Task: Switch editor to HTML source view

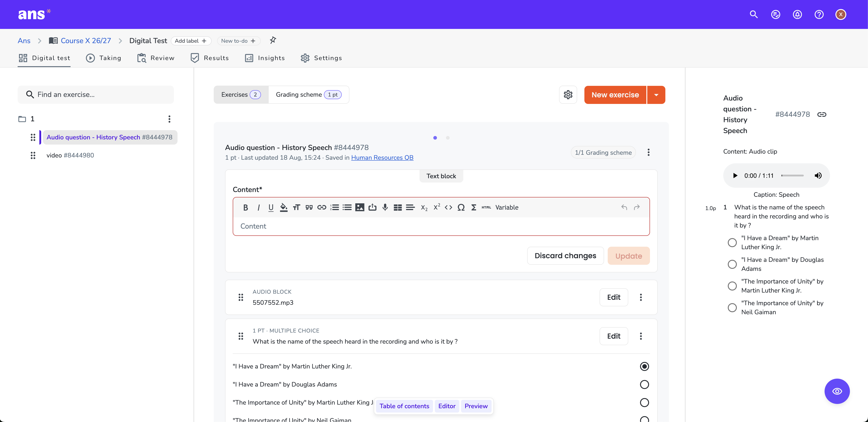Action: (486, 207)
